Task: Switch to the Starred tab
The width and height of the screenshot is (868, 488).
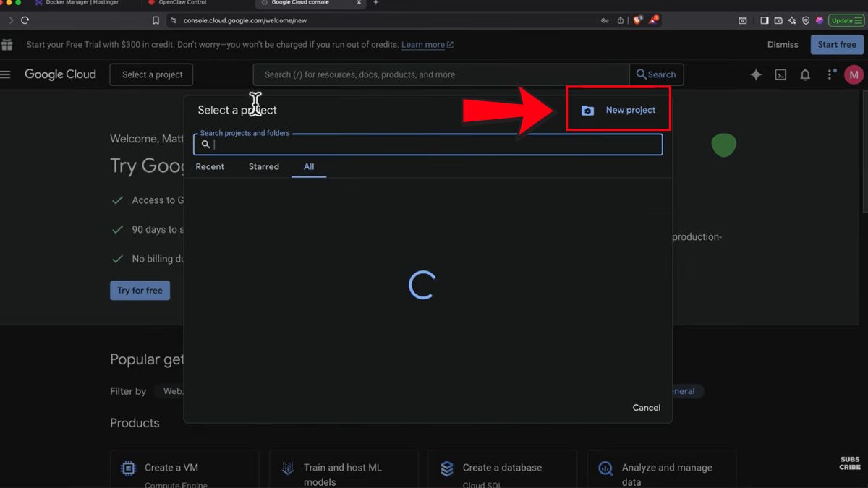Action: 263,167
